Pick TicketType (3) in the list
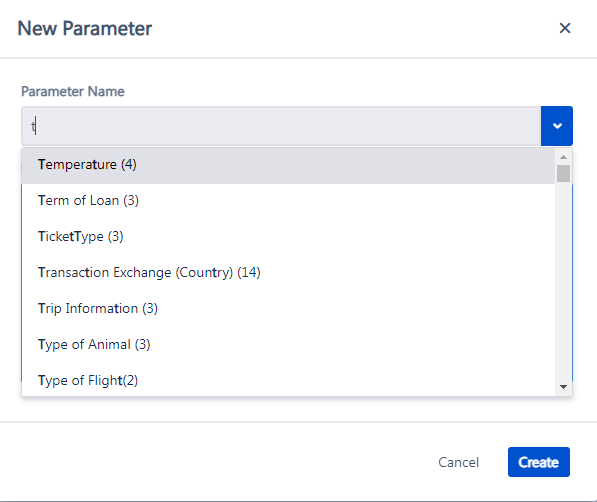Screen dimensions: 597x502 (289, 237)
